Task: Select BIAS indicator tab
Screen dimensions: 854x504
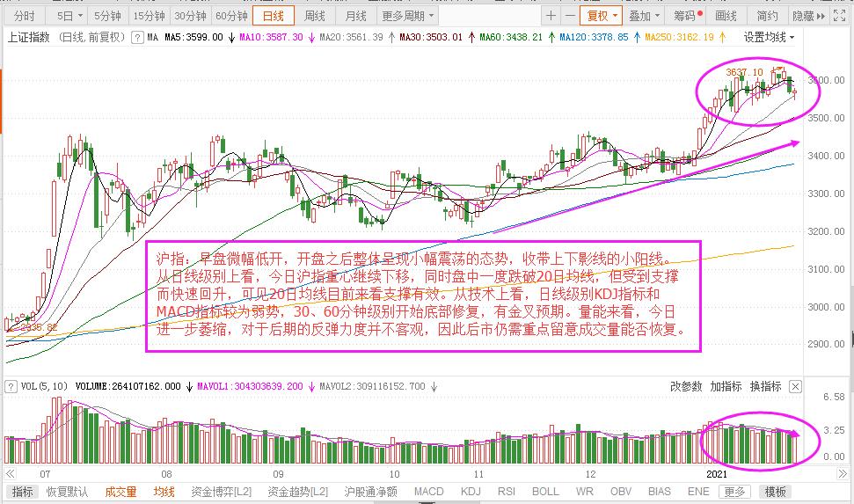Action: point(659,492)
